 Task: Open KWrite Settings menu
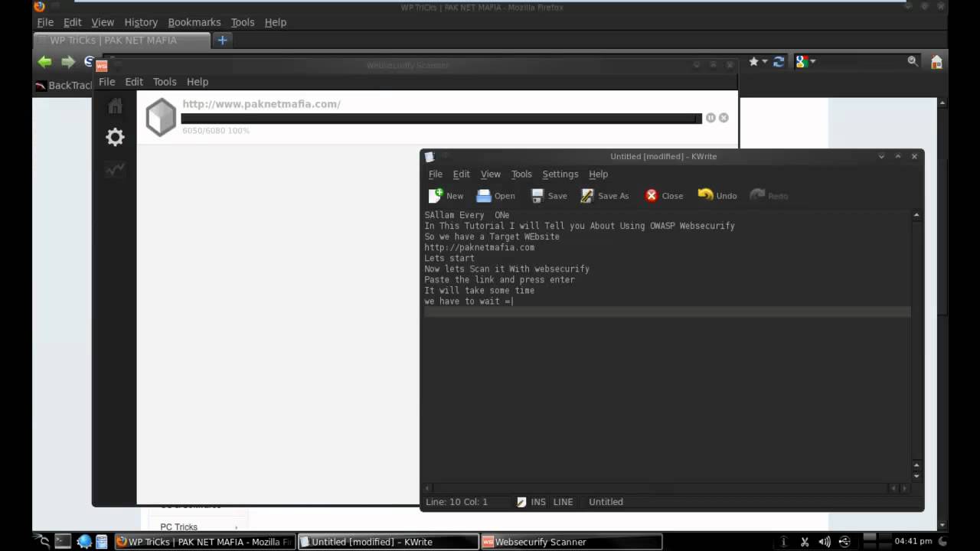pyautogui.click(x=560, y=174)
